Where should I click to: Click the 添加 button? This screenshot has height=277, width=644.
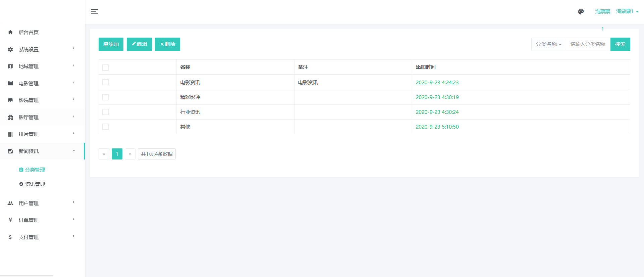111,44
